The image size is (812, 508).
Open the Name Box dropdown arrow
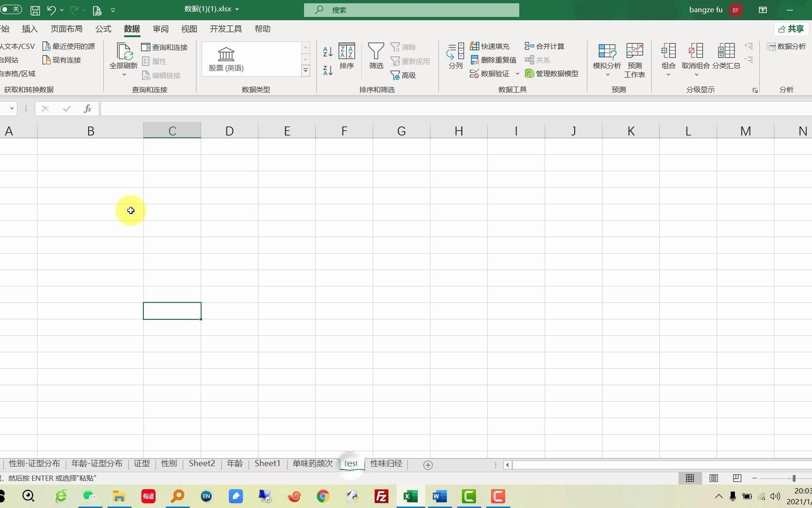[12, 109]
